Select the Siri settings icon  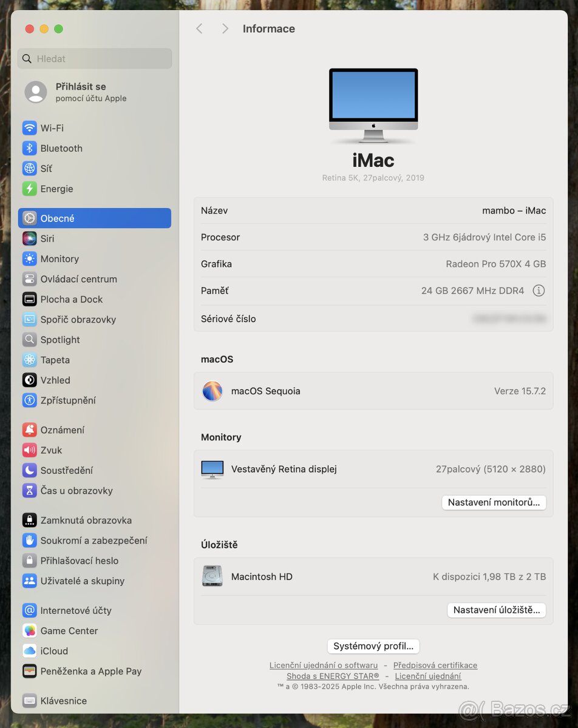click(29, 238)
